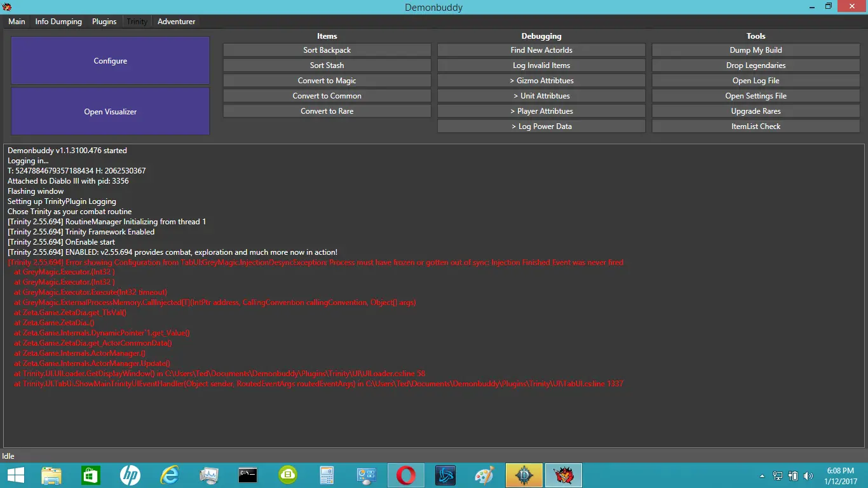Launch Internet Explorer from the taskbar
Image resolution: width=868 pixels, height=488 pixels.
tap(170, 475)
